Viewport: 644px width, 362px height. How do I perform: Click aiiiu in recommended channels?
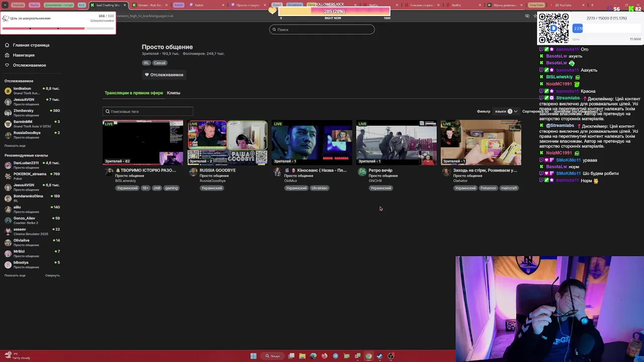click(x=32, y=210)
